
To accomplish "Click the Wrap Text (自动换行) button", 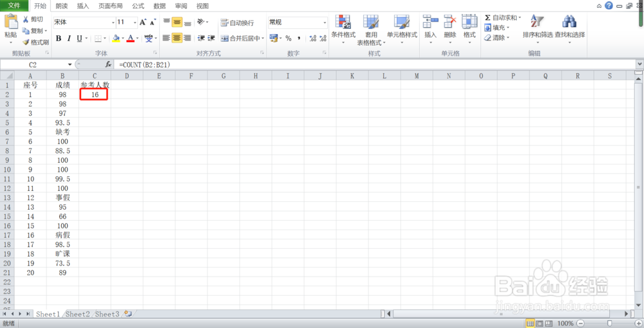I will click(238, 23).
